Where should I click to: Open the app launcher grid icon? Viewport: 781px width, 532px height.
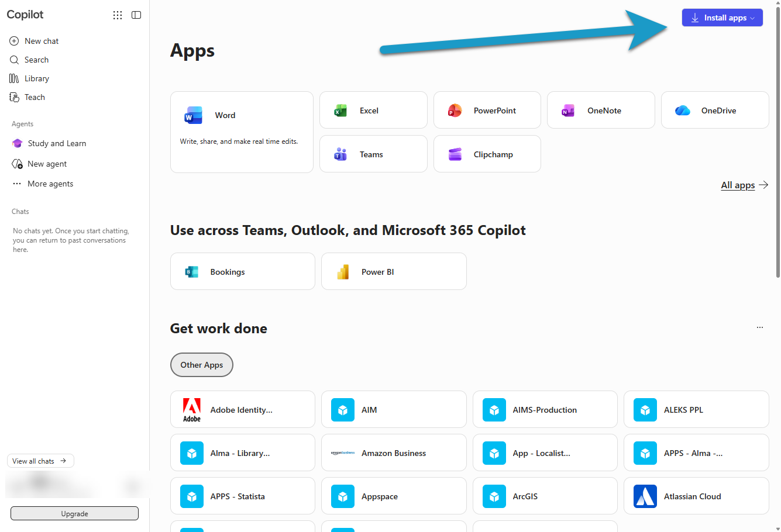point(118,15)
